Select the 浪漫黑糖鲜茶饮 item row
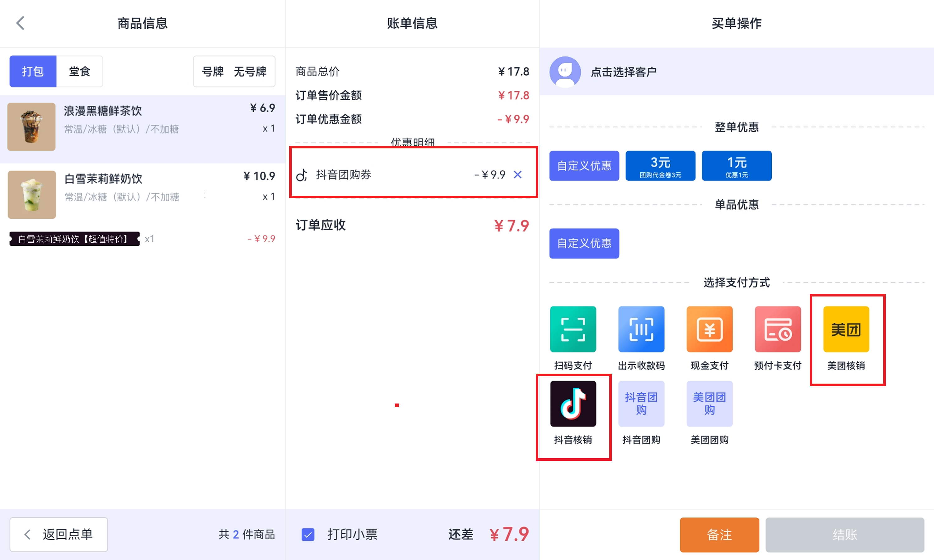This screenshot has height=560, width=934. click(x=142, y=129)
